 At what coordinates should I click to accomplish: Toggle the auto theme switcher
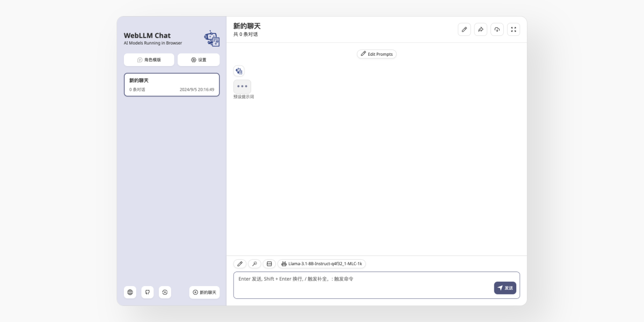[x=165, y=292]
